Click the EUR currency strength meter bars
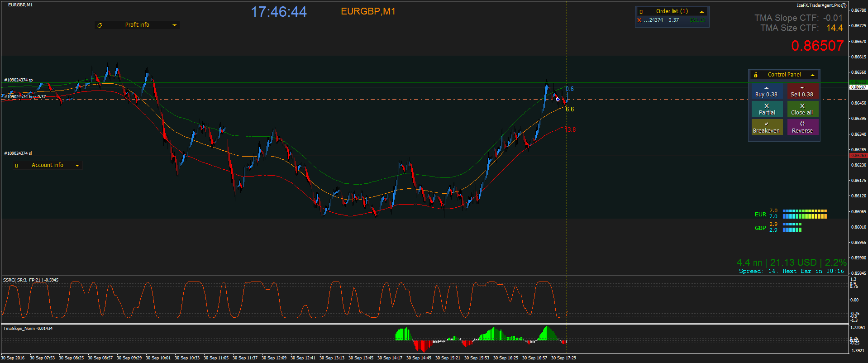The image size is (868, 363). click(x=805, y=214)
